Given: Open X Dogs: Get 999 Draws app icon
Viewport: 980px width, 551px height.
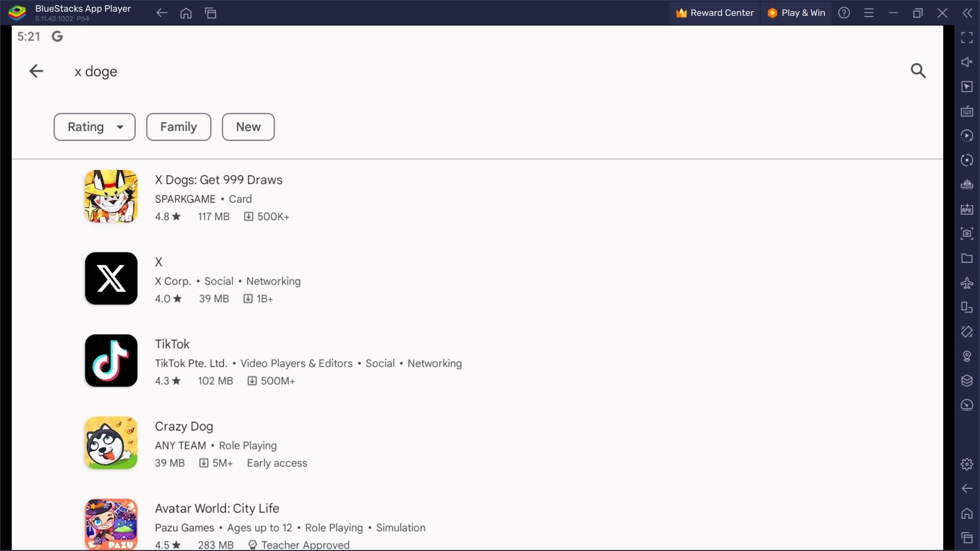Looking at the screenshot, I should point(111,197).
